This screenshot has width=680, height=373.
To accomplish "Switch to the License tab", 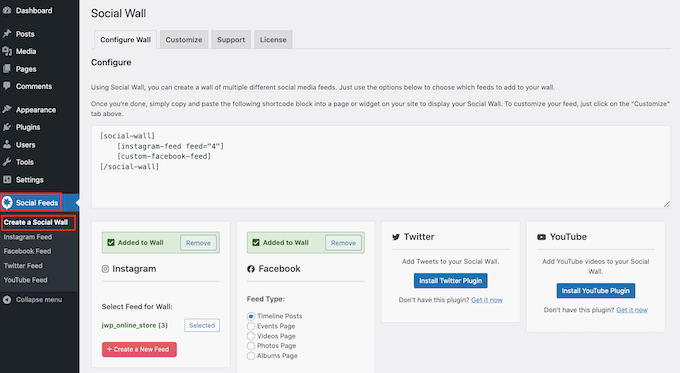I will tap(273, 39).
